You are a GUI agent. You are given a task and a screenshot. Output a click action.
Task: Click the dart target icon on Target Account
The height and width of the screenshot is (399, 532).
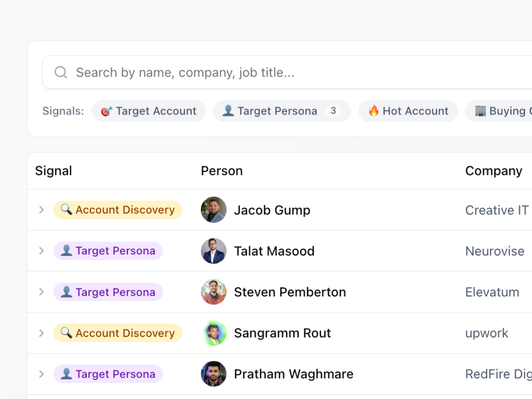click(107, 111)
